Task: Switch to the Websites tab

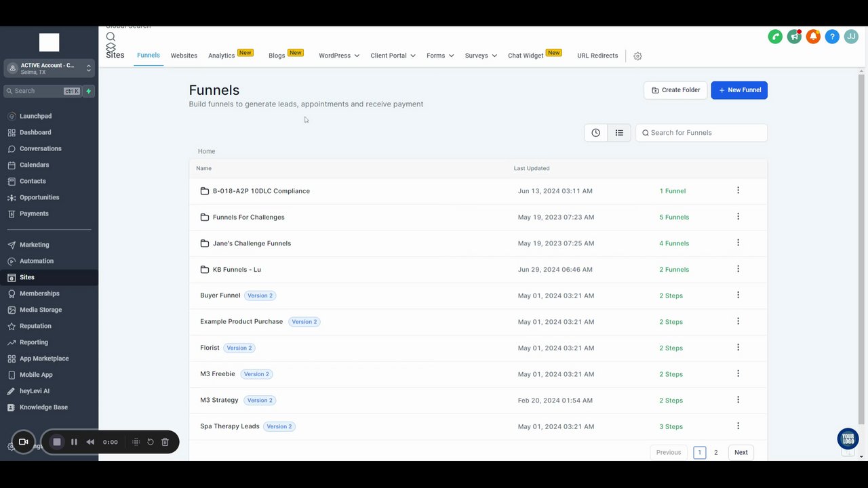Action: click(184, 56)
